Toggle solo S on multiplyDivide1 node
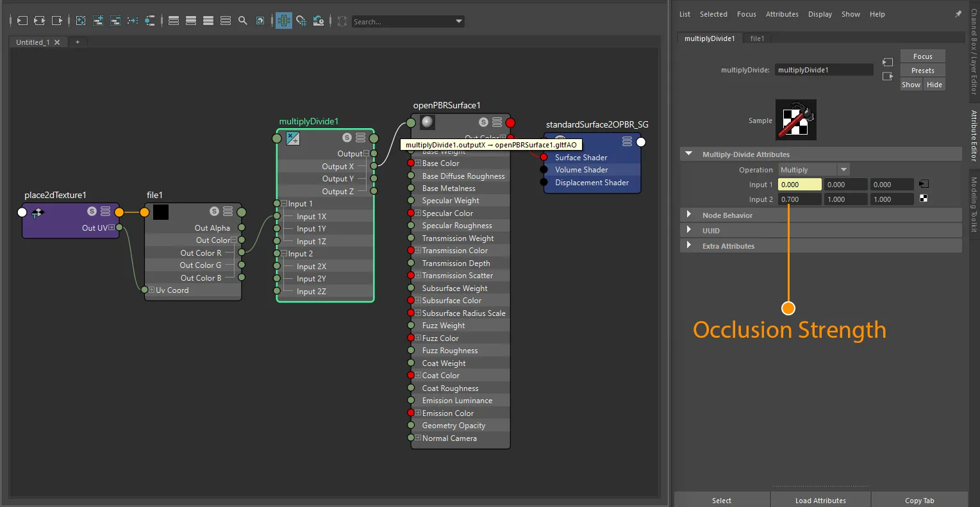Screen dimensions: 980x507 pyautogui.click(x=347, y=138)
